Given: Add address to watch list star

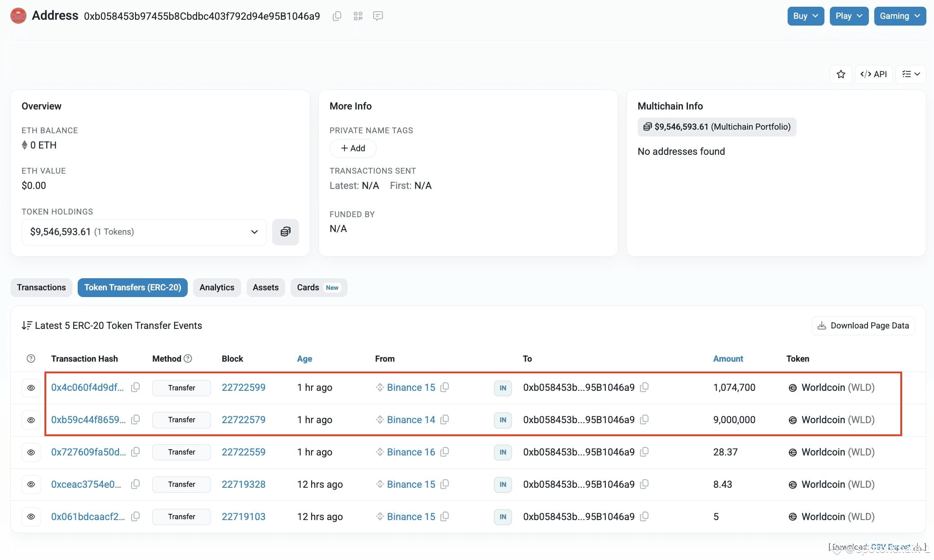Looking at the screenshot, I should [x=841, y=74].
